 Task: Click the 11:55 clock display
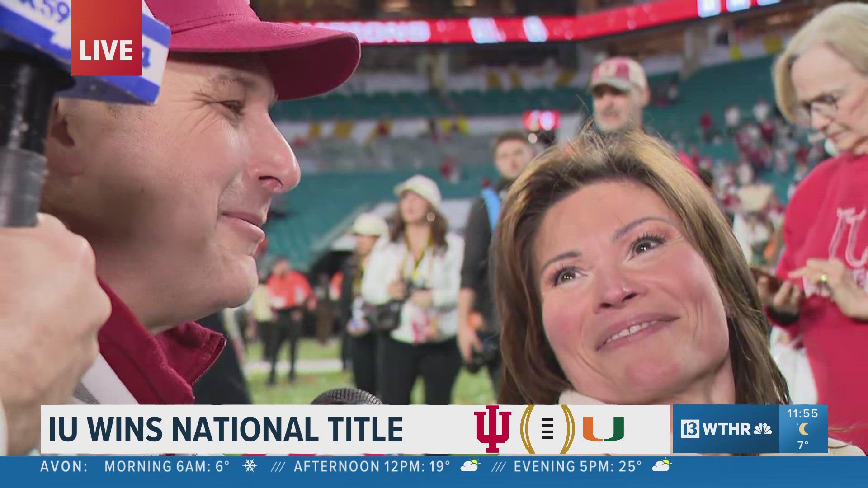[x=803, y=413]
